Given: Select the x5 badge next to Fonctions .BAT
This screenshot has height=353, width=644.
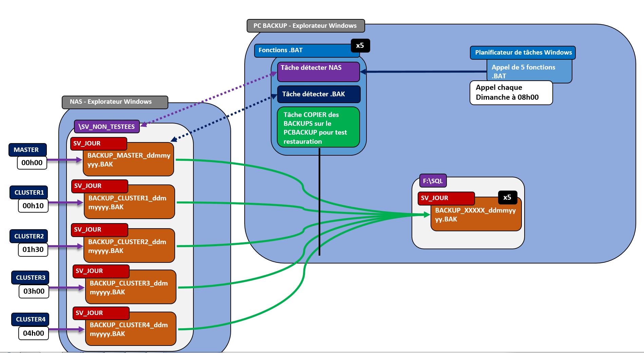Looking at the screenshot, I should (x=360, y=45).
